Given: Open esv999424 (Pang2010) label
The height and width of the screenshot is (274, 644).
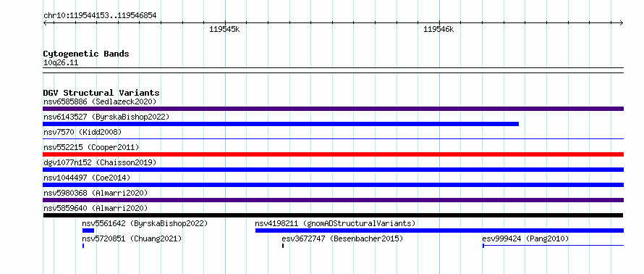Looking at the screenshot, I should [x=526, y=238].
